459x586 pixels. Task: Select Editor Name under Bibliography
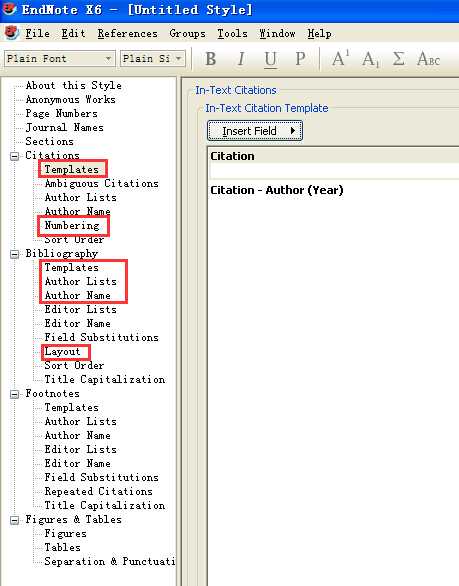pyautogui.click(x=77, y=324)
